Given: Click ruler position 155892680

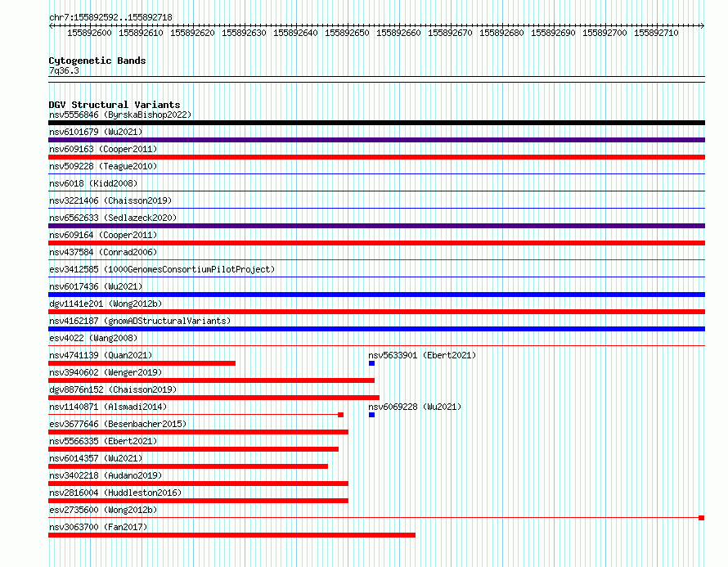Looking at the screenshot, I should (501, 33).
